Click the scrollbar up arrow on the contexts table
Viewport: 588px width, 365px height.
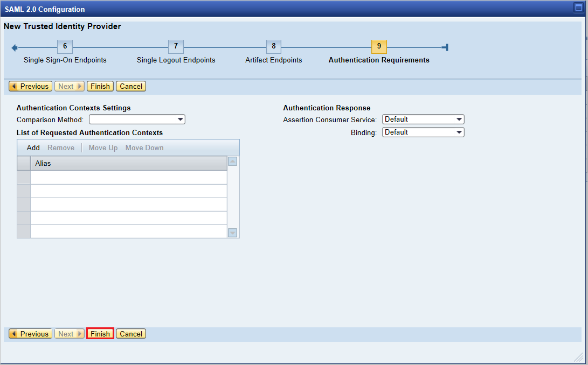tap(232, 160)
